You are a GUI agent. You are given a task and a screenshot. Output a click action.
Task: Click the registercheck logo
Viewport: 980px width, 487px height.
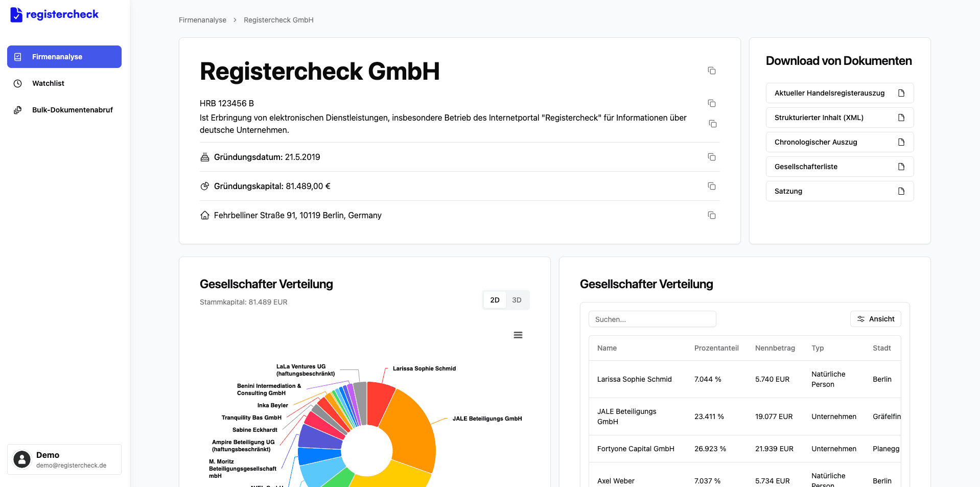[x=54, y=14]
